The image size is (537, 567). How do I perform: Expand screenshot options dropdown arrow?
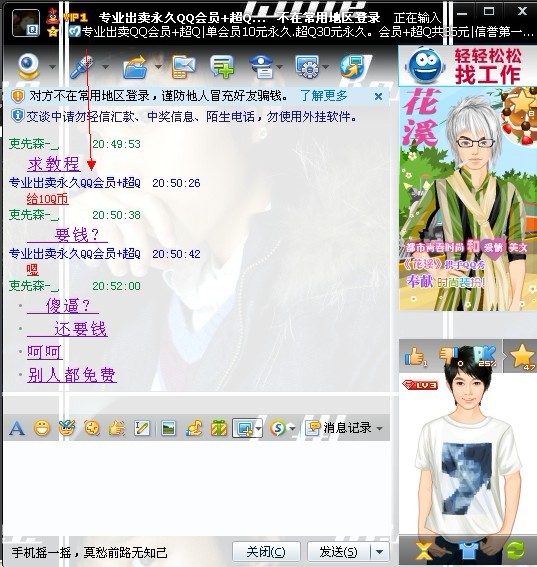point(258,428)
